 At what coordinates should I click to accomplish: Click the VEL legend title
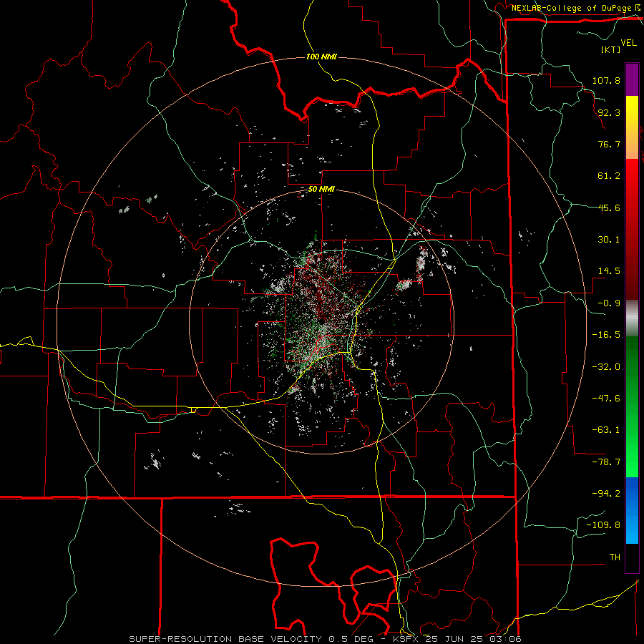628,43
